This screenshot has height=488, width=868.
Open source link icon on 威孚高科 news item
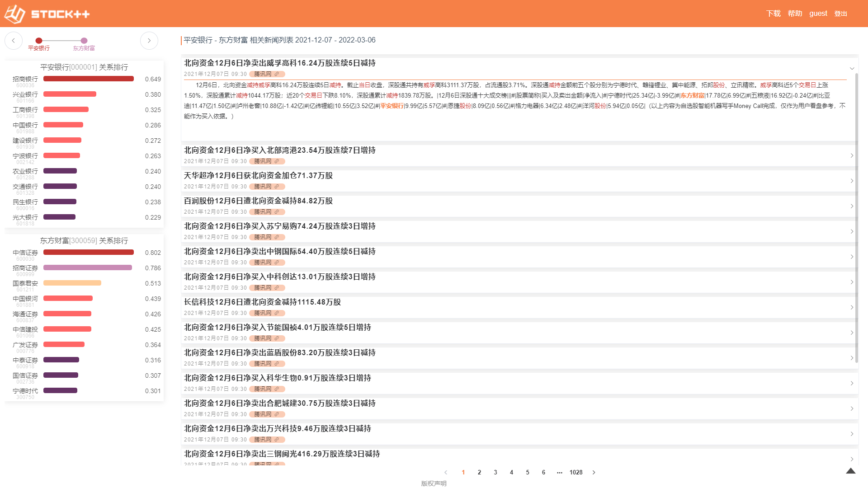pyautogui.click(x=277, y=74)
